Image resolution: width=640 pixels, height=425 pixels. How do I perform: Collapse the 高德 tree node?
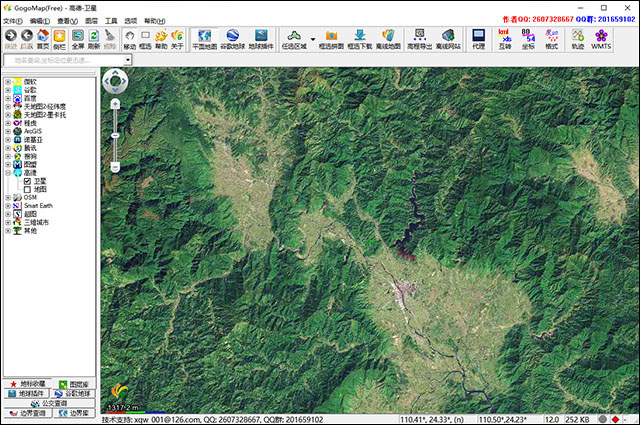pyautogui.click(x=8, y=172)
